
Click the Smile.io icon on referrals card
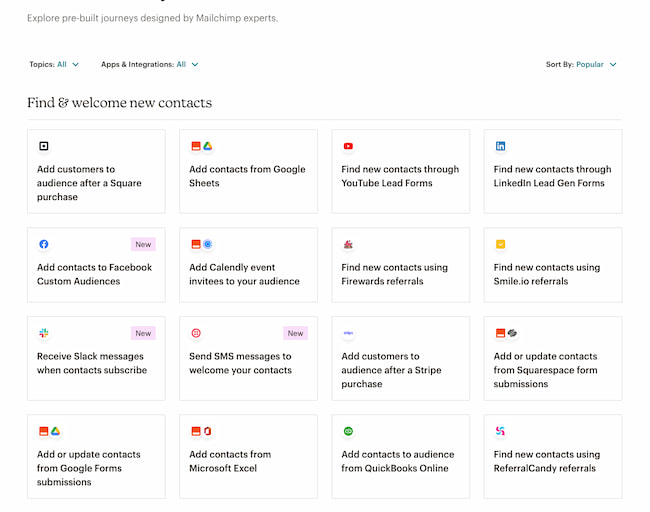coord(500,244)
